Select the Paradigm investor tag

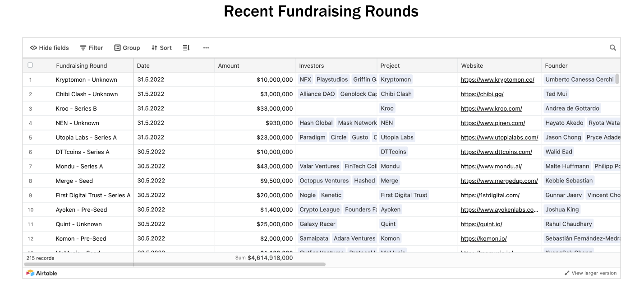(312, 137)
